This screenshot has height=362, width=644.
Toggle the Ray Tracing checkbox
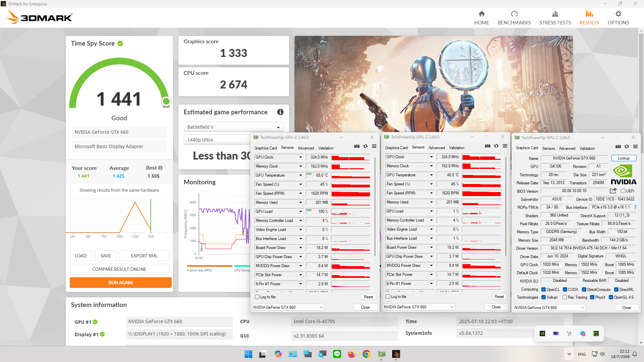tap(565, 297)
